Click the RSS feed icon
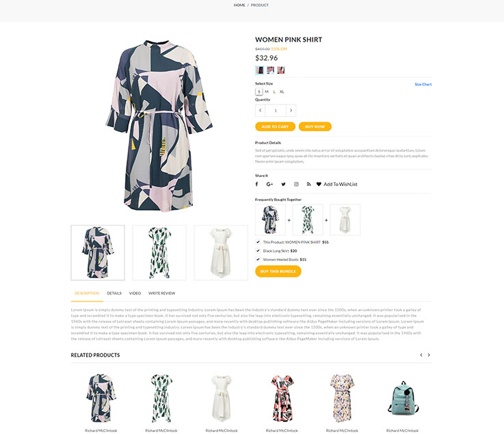Image resolution: width=504 pixels, height=434 pixels. tap(308, 184)
